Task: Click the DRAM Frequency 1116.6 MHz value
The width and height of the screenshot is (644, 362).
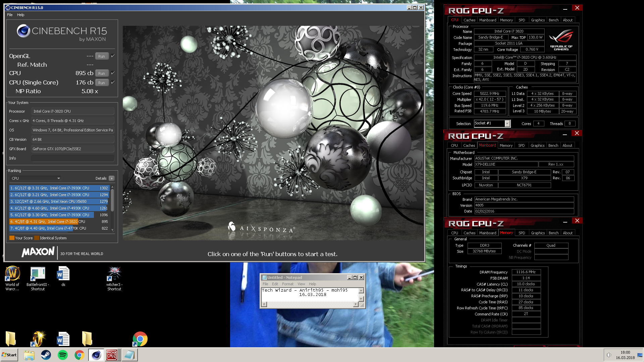Action: (526, 272)
